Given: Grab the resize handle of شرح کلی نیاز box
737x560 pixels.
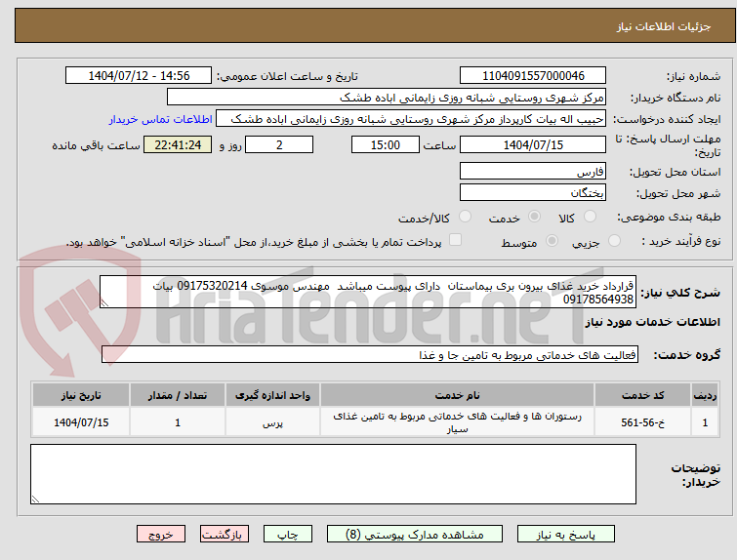Looking at the screenshot, I should tap(104, 303).
